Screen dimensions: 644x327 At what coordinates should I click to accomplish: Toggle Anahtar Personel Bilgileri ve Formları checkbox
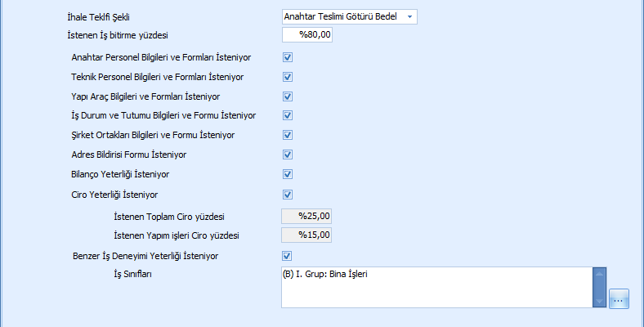pos(288,58)
